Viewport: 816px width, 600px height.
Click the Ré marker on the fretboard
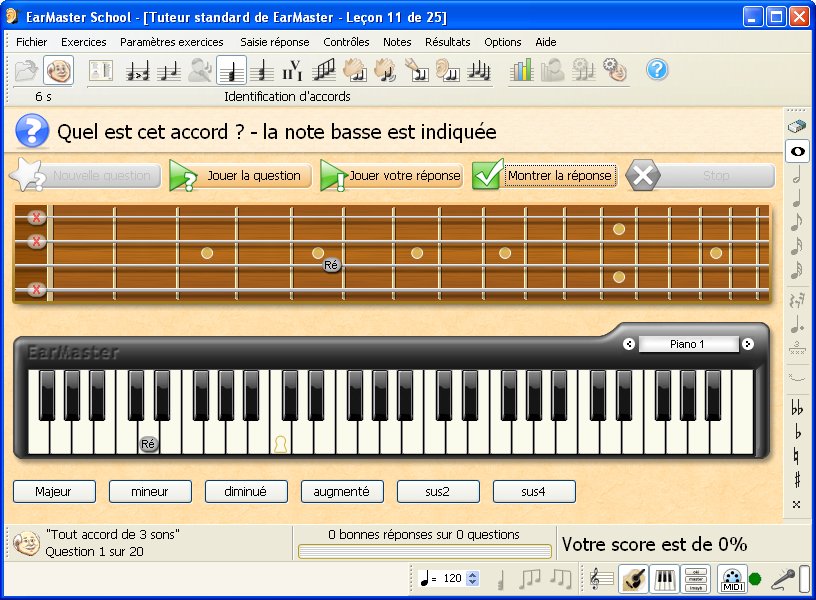tap(332, 265)
